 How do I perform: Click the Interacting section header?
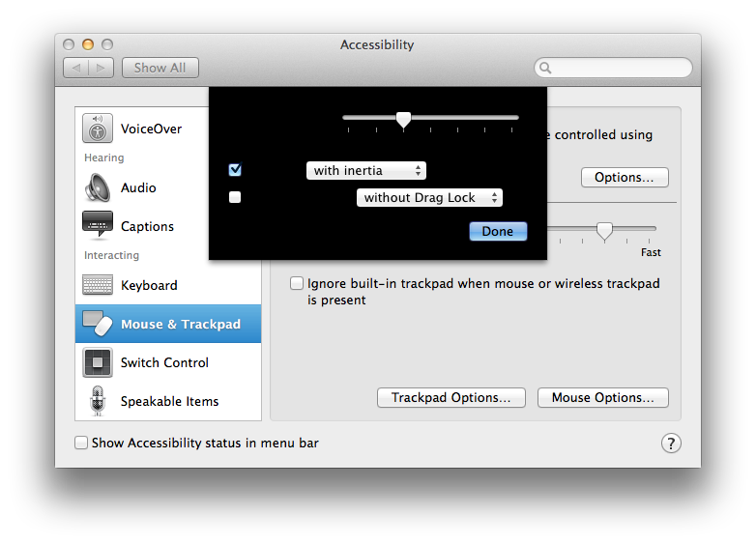111,255
